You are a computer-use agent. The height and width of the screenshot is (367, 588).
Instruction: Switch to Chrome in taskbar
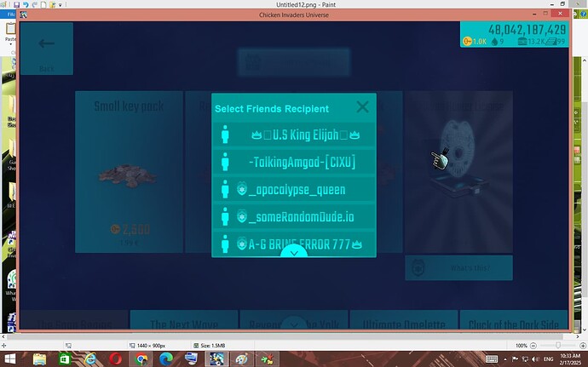coord(141,358)
